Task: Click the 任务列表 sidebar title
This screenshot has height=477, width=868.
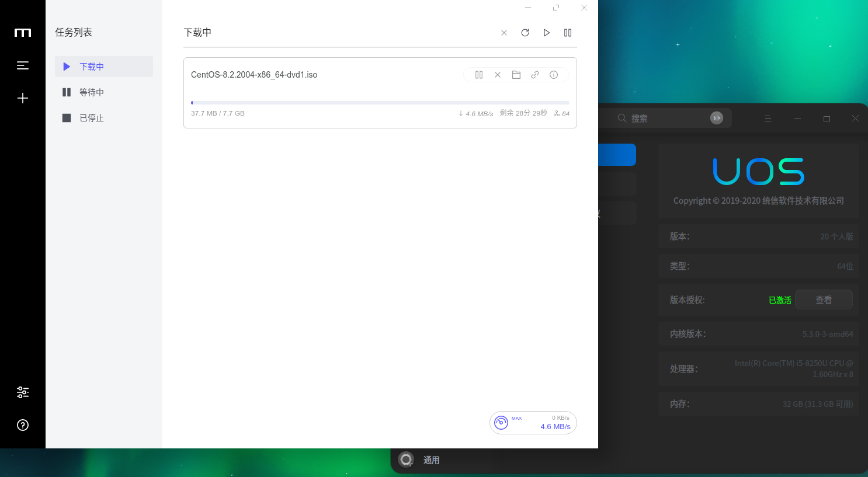Action: (74, 33)
